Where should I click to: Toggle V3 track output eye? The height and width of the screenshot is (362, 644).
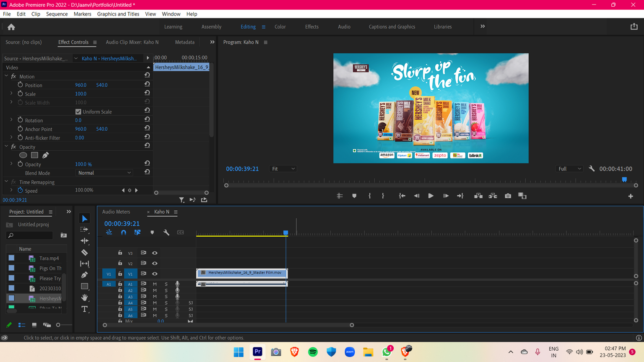[155, 253]
